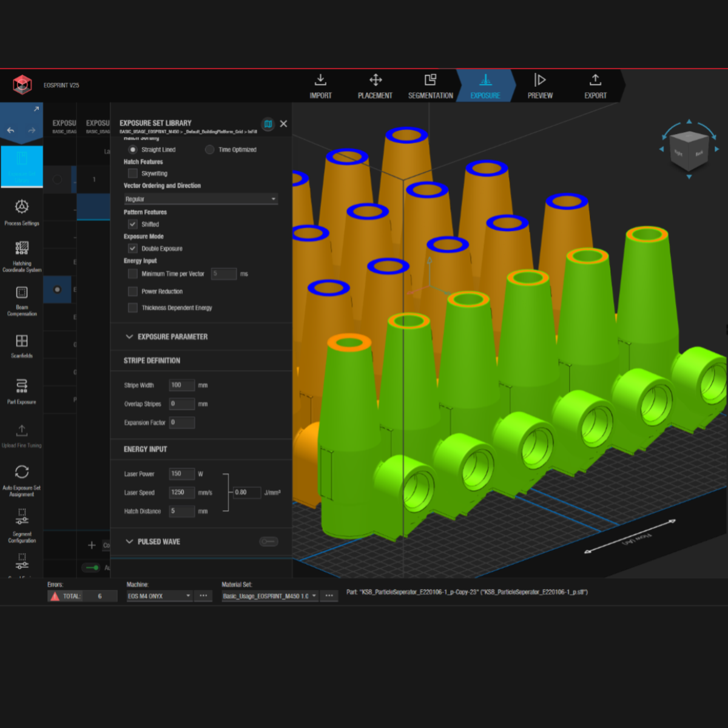Select the Exposure step
Screen dimensions: 728x728
pos(485,86)
